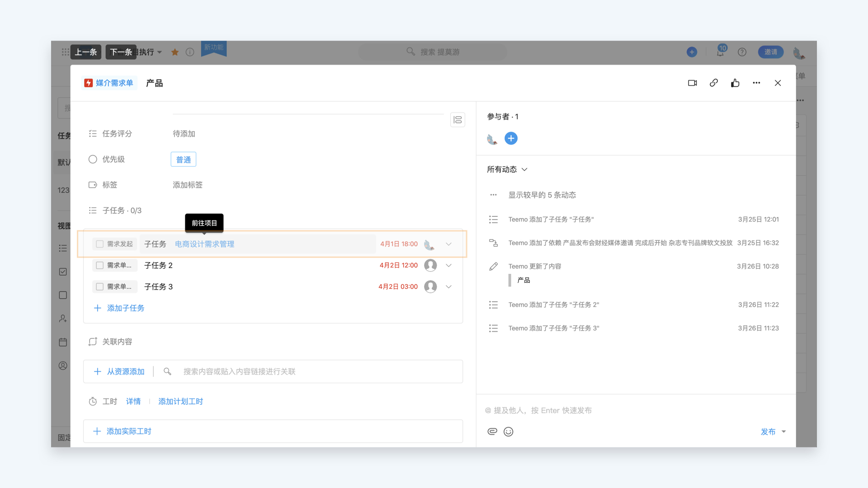Image resolution: width=868 pixels, height=488 pixels.
Task: Expand the 子任务 3 row chevron
Action: coord(448,286)
